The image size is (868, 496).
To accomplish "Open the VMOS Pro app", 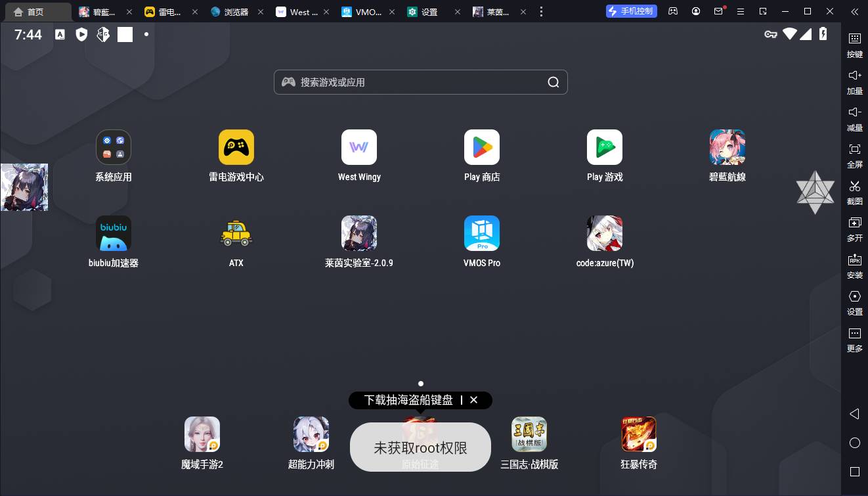I will click(481, 233).
